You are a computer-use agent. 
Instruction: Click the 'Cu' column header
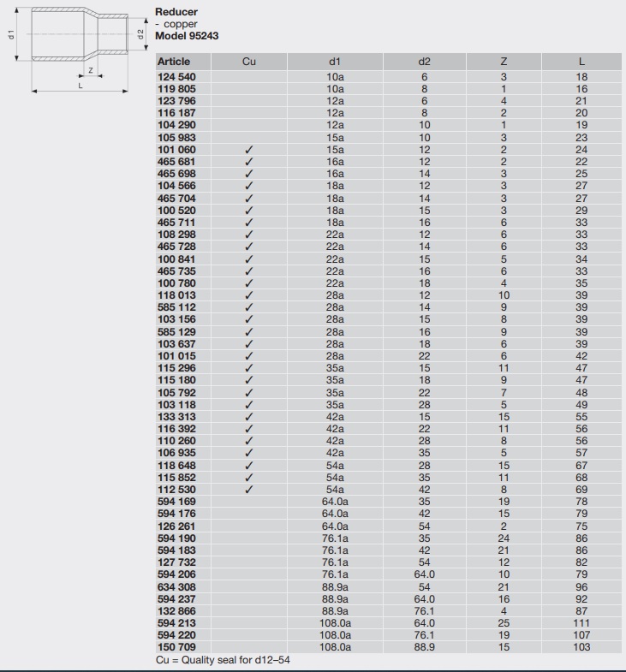coord(248,62)
